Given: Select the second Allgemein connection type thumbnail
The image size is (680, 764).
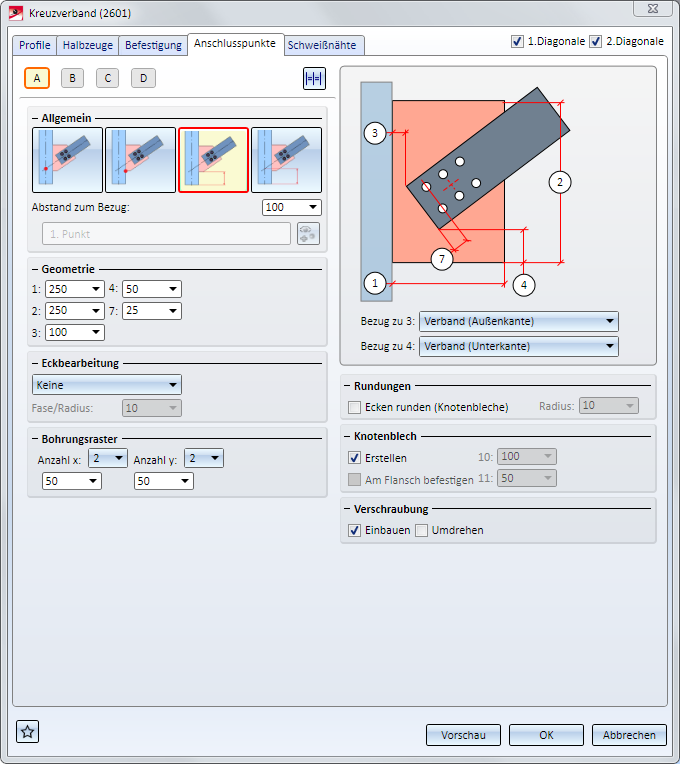Looking at the screenshot, I should pos(140,160).
